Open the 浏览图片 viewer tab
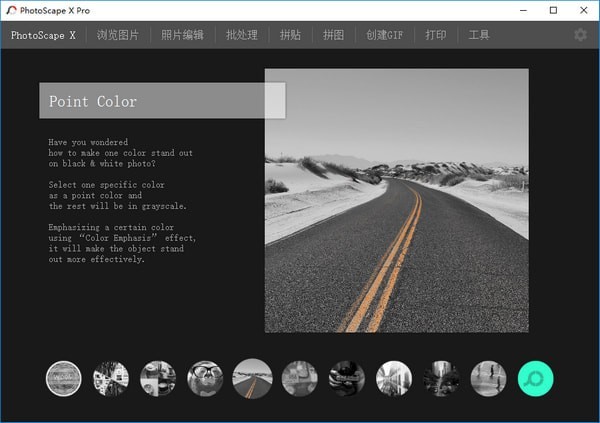Screen dimensions: 600x423 point(119,35)
